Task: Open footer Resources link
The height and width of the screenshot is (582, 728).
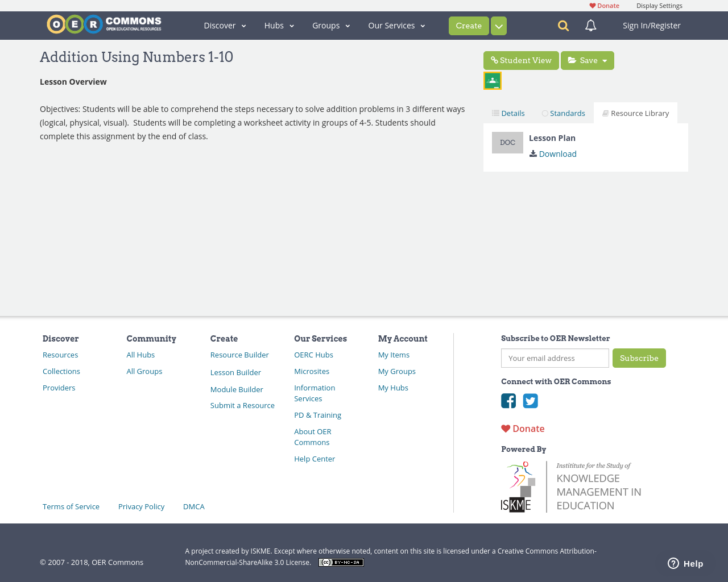Action: [x=60, y=355]
